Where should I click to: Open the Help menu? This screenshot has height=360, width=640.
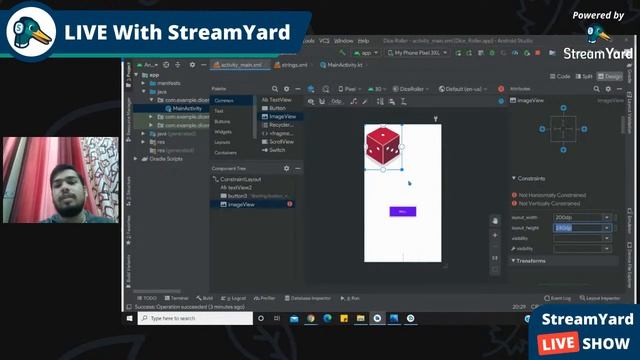(363, 41)
